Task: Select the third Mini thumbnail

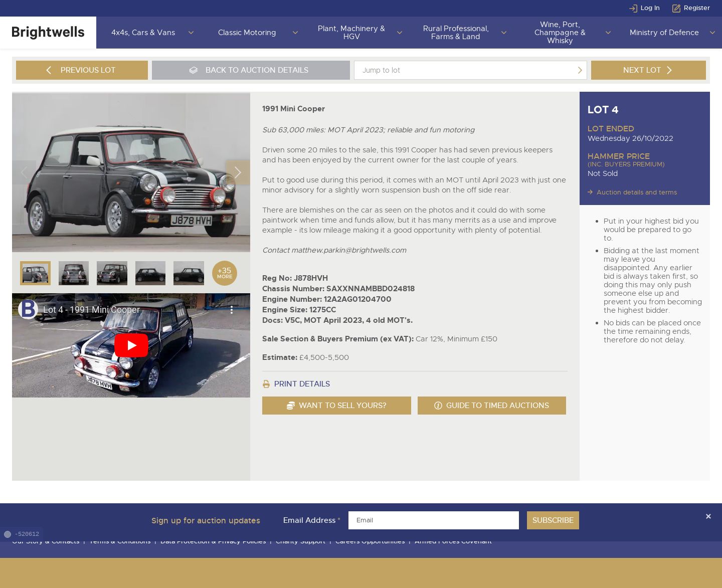Action: (112, 273)
